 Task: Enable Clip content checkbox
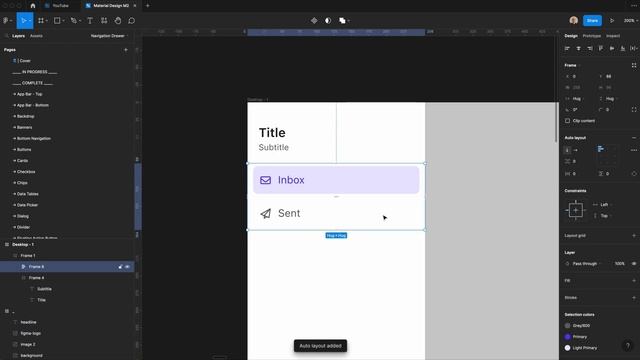tap(567, 121)
